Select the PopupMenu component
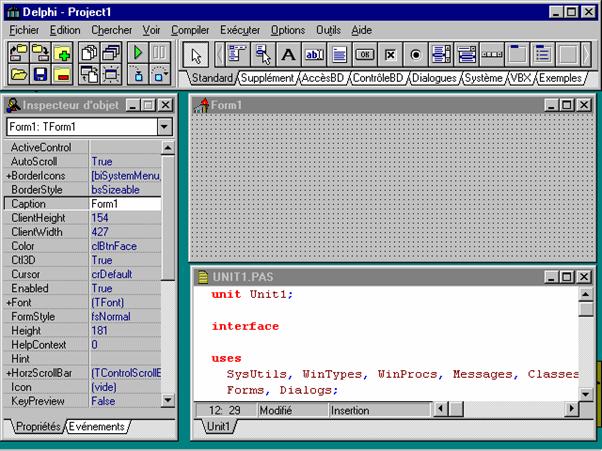 tap(263, 55)
